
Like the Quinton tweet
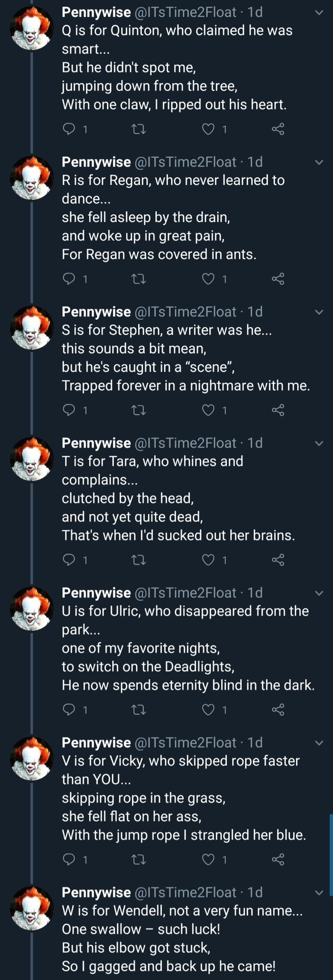[208, 129]
